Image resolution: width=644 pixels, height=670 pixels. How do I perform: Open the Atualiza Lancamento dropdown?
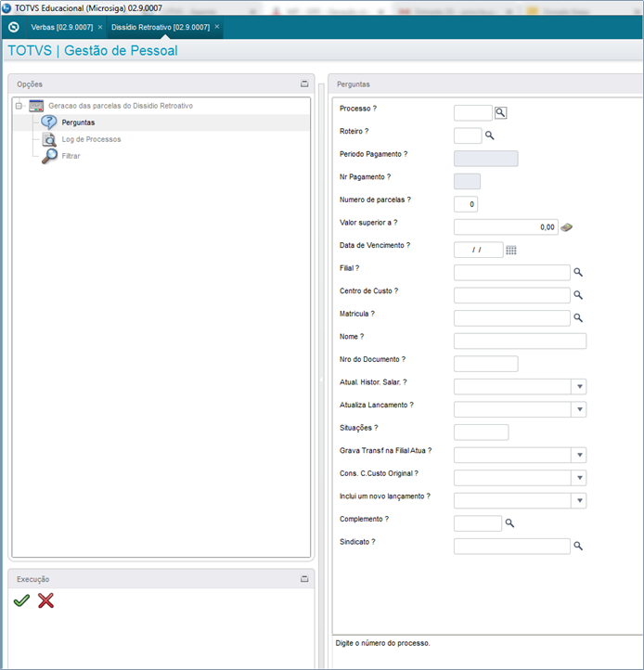579,409
